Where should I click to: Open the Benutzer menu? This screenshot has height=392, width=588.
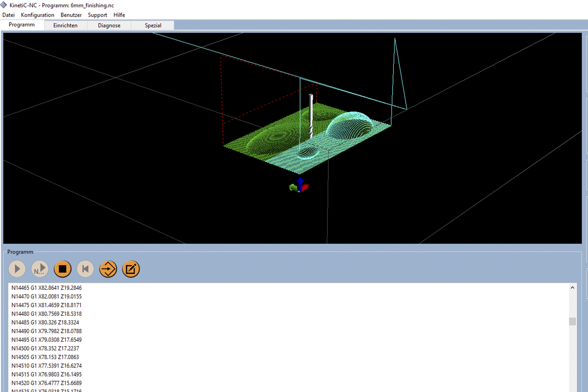click(x=71, y=15)
